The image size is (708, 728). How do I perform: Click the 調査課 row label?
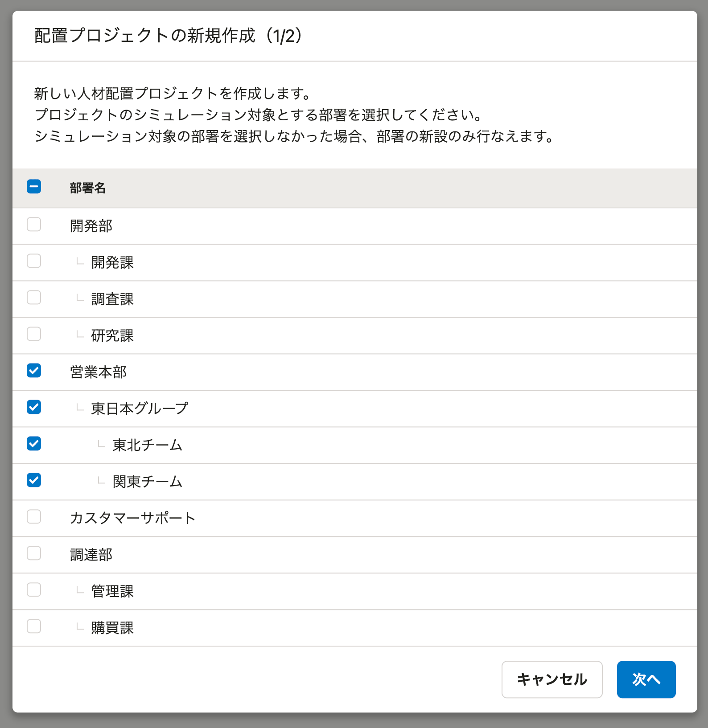coord(112,299)
